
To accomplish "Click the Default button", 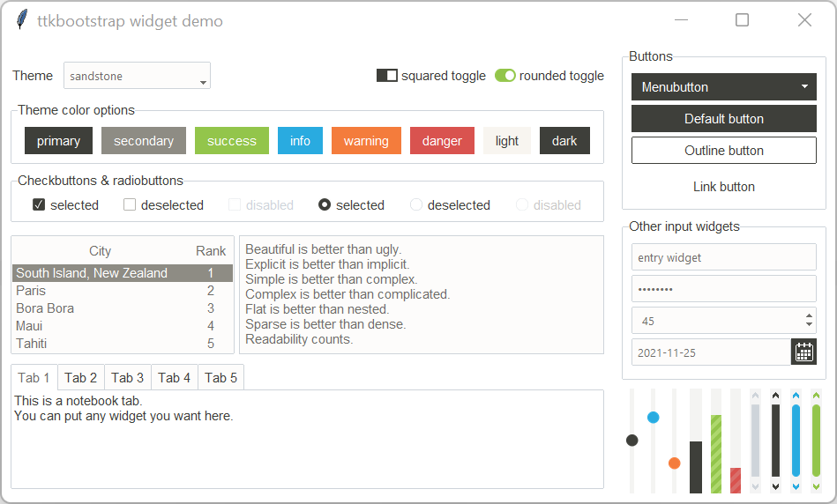I will coord(724,118).
